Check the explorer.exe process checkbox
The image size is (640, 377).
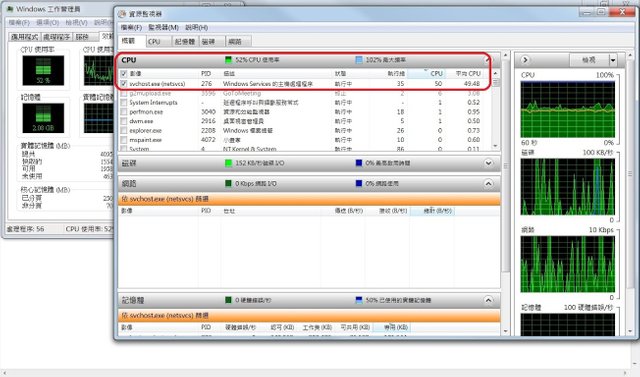click(x=124, y=131)
